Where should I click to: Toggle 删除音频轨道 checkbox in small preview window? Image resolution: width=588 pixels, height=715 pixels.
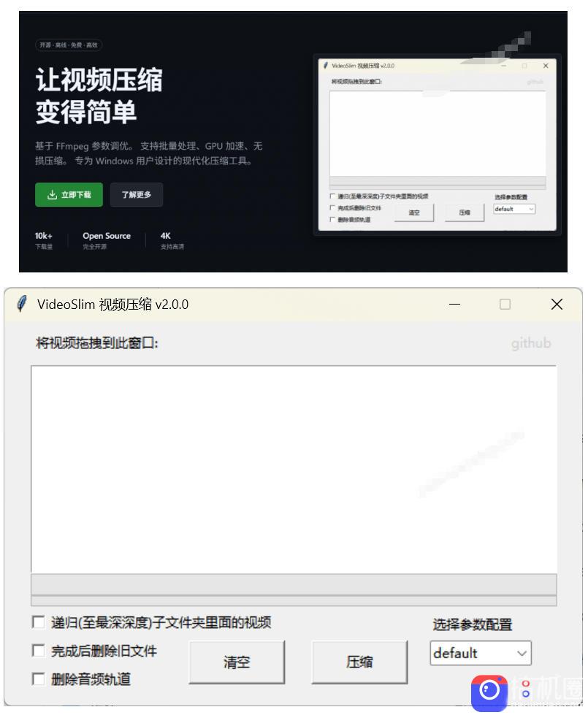pos(332,219)
